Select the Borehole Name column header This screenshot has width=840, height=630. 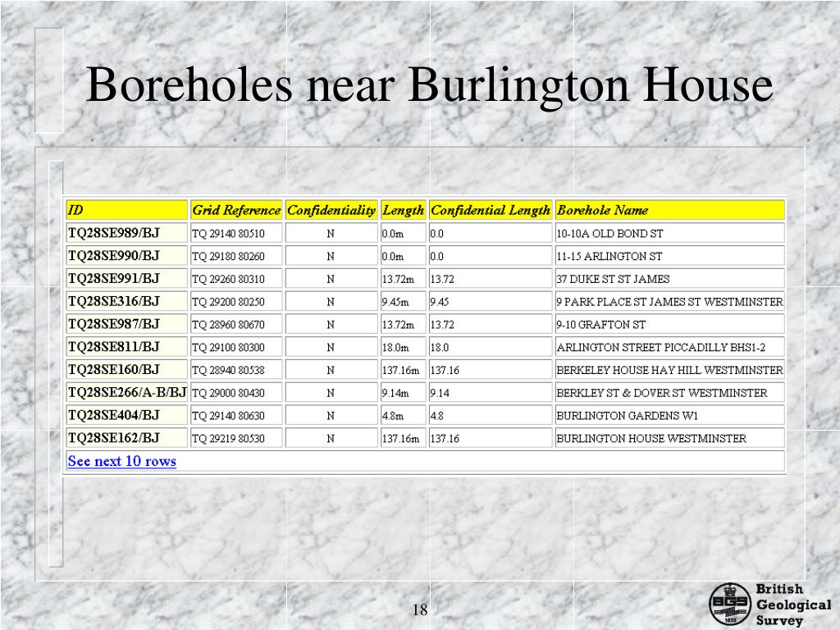pos(669,210)
